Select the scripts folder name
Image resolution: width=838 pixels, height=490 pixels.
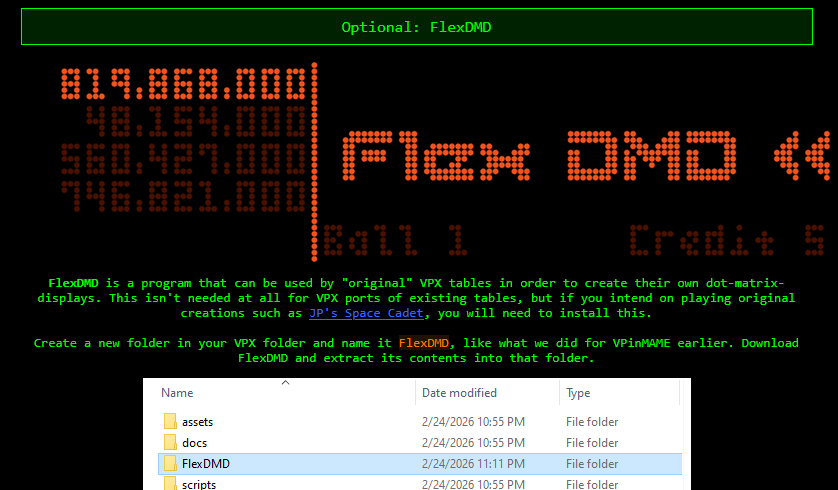199,484
